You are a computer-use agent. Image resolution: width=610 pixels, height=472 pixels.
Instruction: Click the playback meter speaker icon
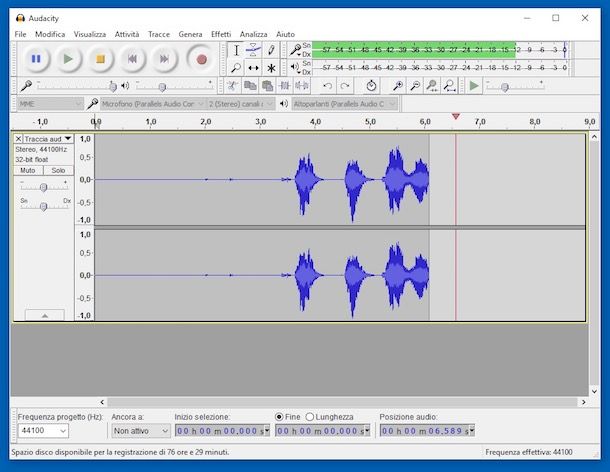click(x=295, y=68)
